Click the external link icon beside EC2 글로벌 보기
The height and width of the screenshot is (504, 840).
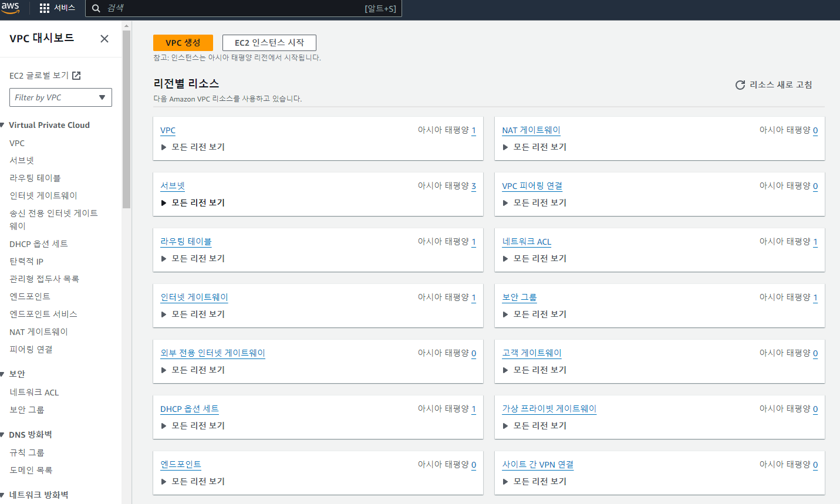76,76
